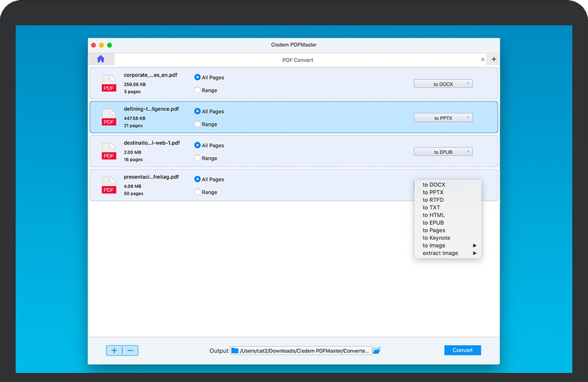Select All Pages for defining-t...ligence.pdf

pyautogui.click(x=198, y=111)
